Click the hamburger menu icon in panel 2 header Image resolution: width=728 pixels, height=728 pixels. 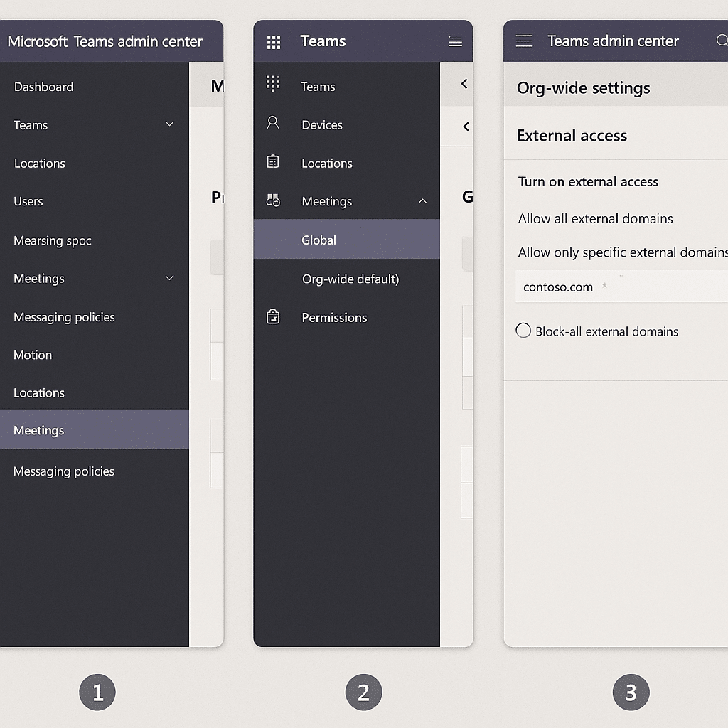455,42
